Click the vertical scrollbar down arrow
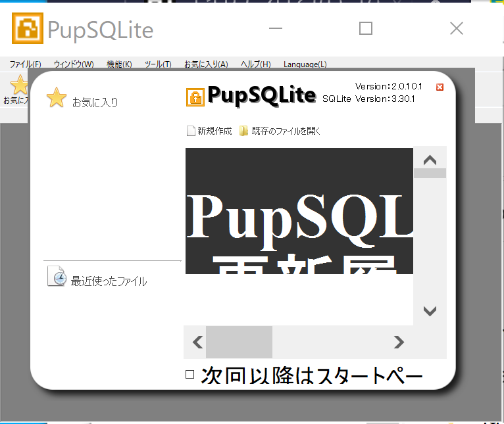Viewport: 504px width, 424px height. 430,311
